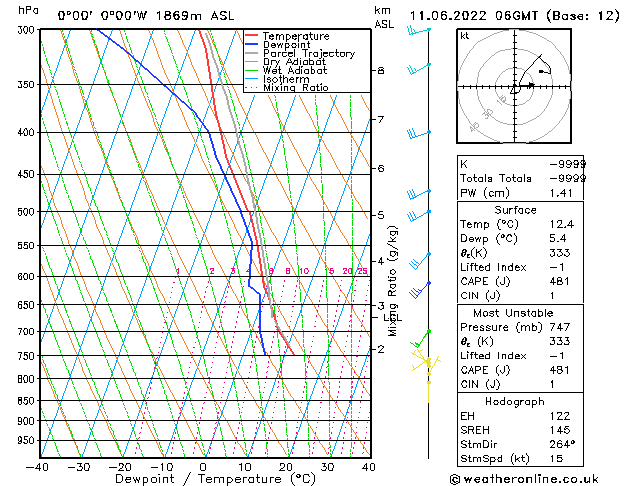Click the StmDir value 264°
This screenshot has width=629, height=486.
tap(562, 445)
